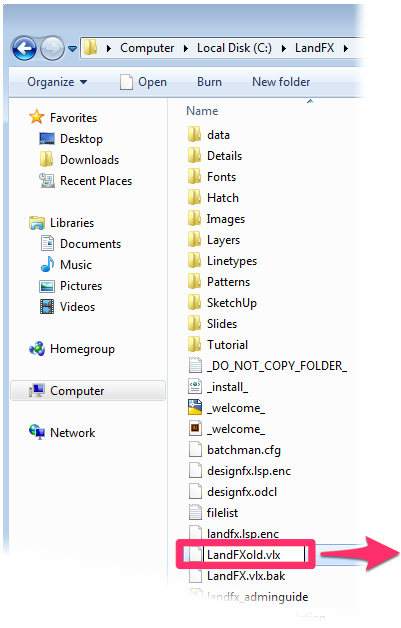Sort by the Name column header
401x628 pixels.
tap(202, 111)
